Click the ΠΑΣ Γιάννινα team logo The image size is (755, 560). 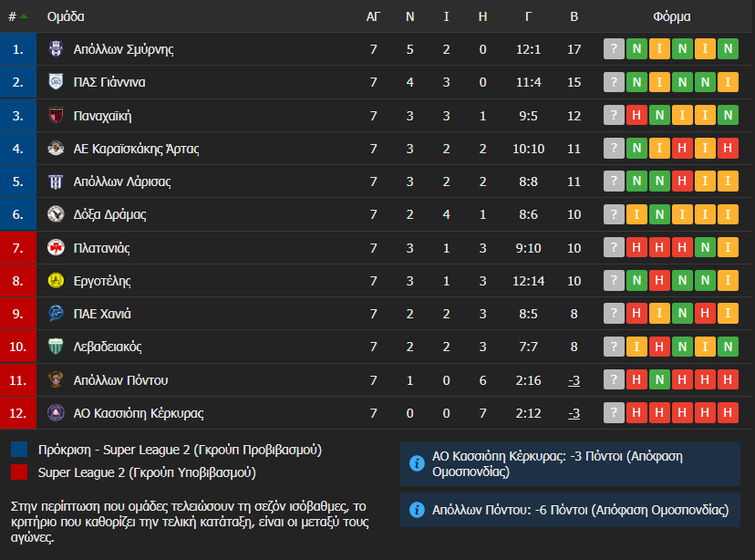[x=57, y=82]
